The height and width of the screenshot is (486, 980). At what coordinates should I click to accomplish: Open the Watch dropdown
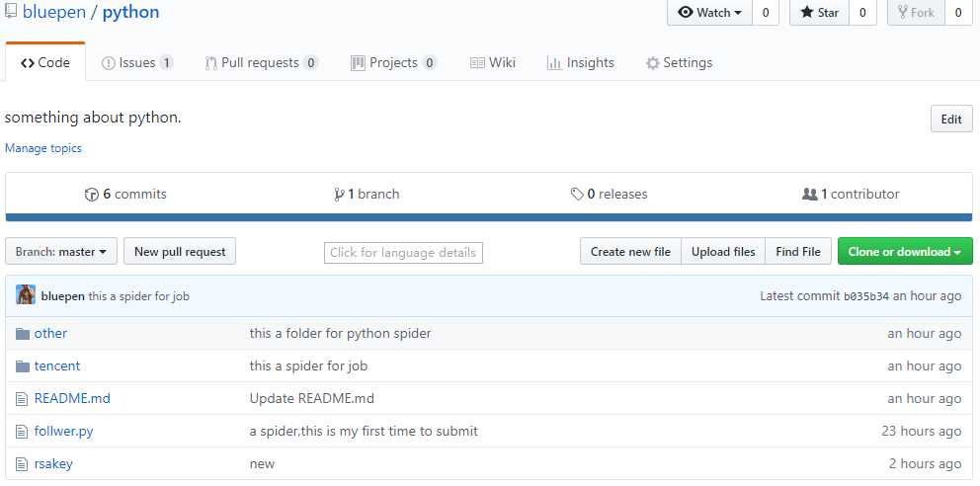point(710,12)
